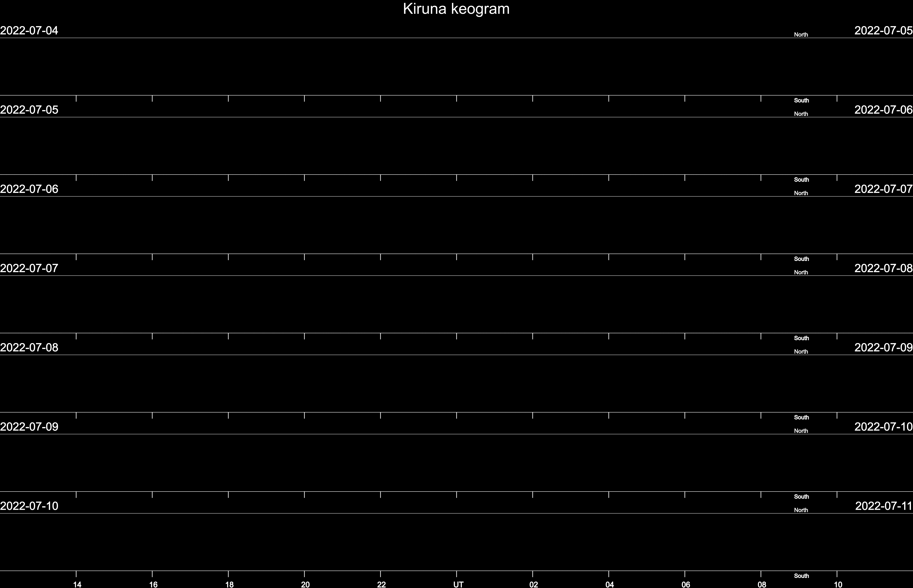Pick the 2022-07-07 label at the right edge

(884, 189)
